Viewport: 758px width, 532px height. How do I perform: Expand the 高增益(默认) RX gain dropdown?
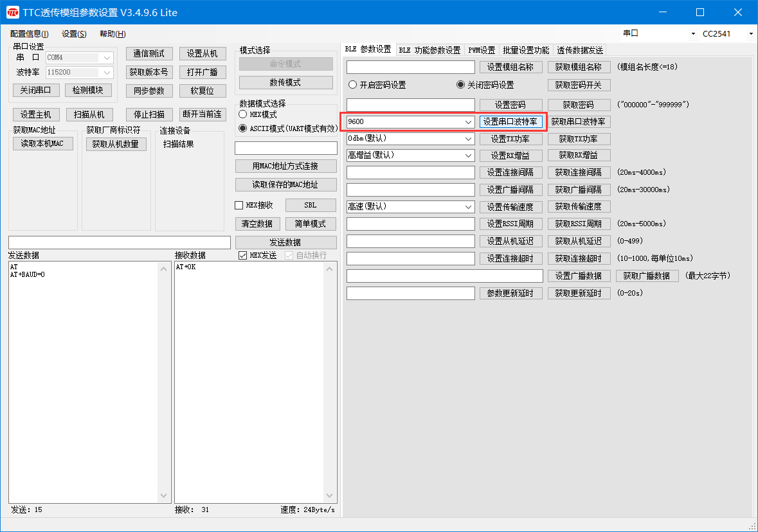coord(469,155)
